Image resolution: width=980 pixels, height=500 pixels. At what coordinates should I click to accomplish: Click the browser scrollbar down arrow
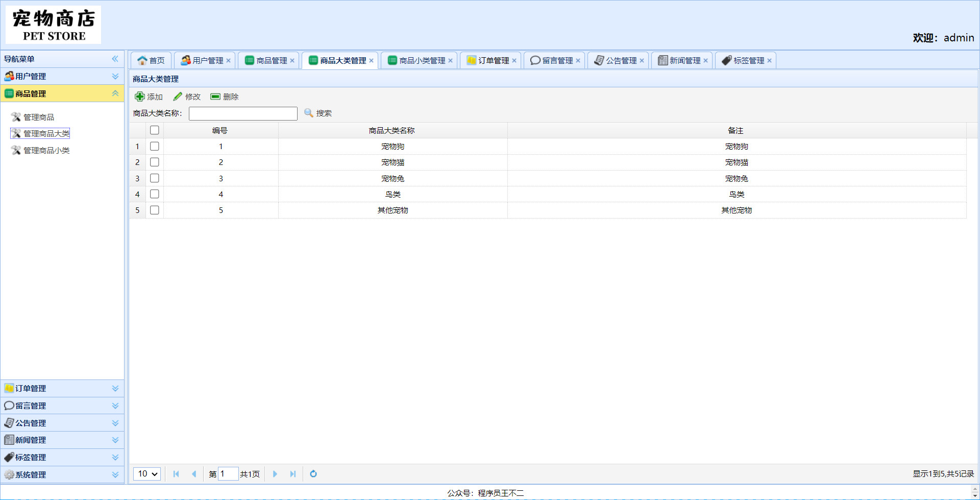click(x=975, y=495)
